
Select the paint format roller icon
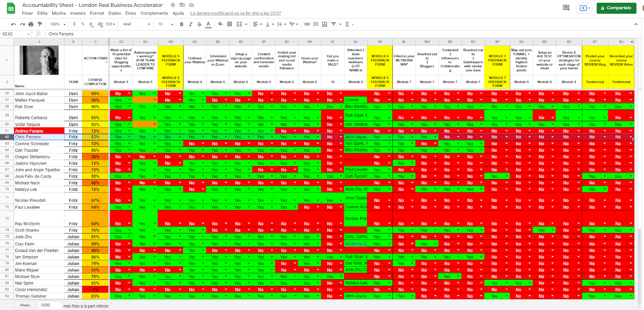[x=39, y=24]
